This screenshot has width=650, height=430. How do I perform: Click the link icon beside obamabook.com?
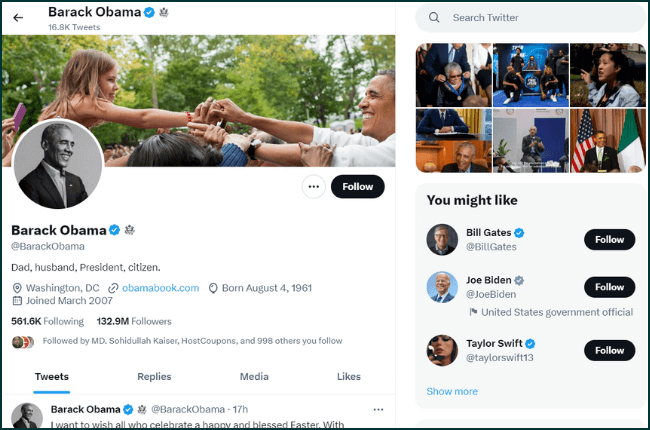(x=114, y=288)
